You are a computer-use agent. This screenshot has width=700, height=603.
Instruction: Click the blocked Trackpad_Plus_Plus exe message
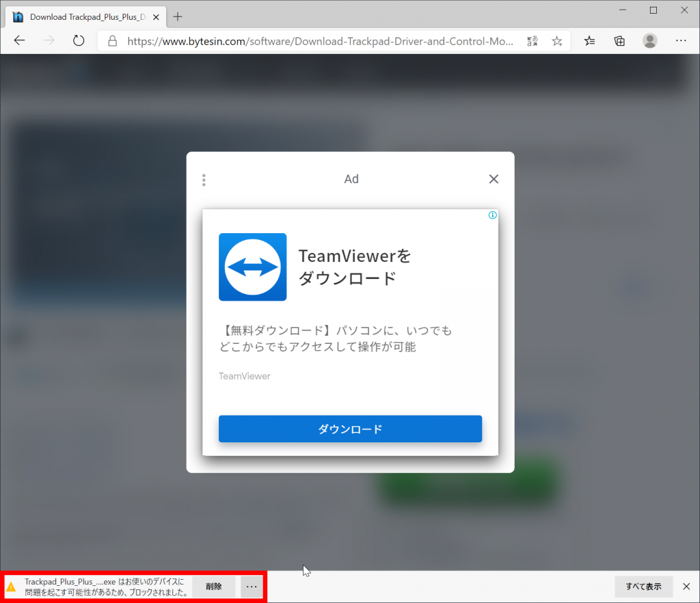pyautogui.click(x=106, y=587)
